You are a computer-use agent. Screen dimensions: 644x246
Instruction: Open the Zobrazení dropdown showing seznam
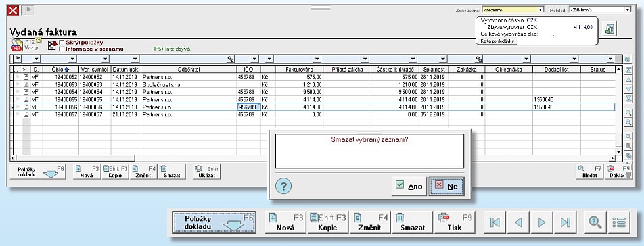click(540, 9)
